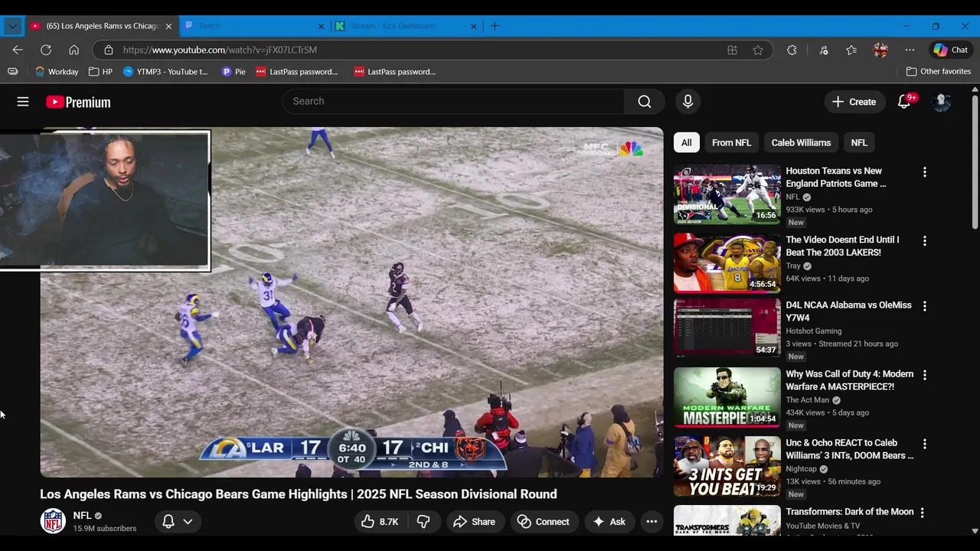Open a new browser tab

[495, 26]
